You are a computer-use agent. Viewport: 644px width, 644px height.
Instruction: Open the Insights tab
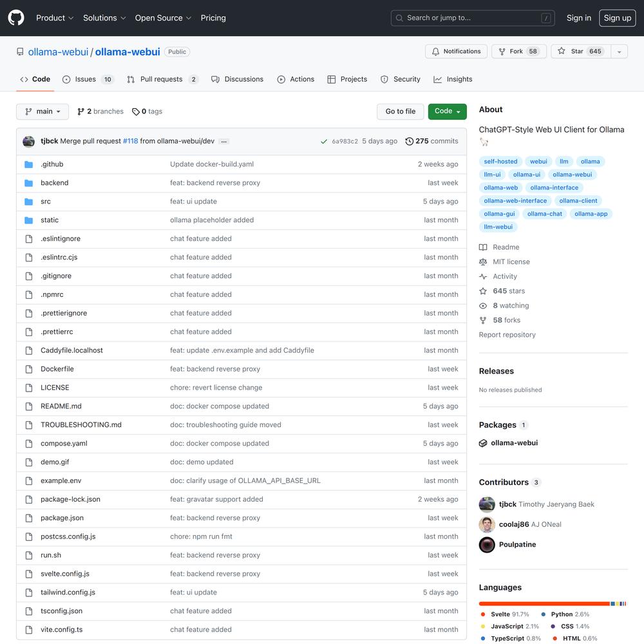(453, 79)
